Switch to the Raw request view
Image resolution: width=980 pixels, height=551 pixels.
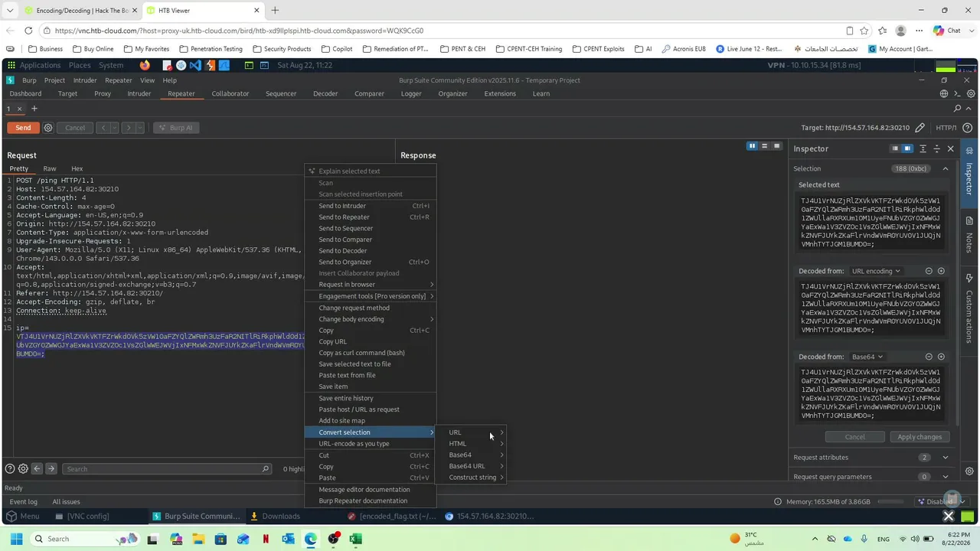pos(50,168)
